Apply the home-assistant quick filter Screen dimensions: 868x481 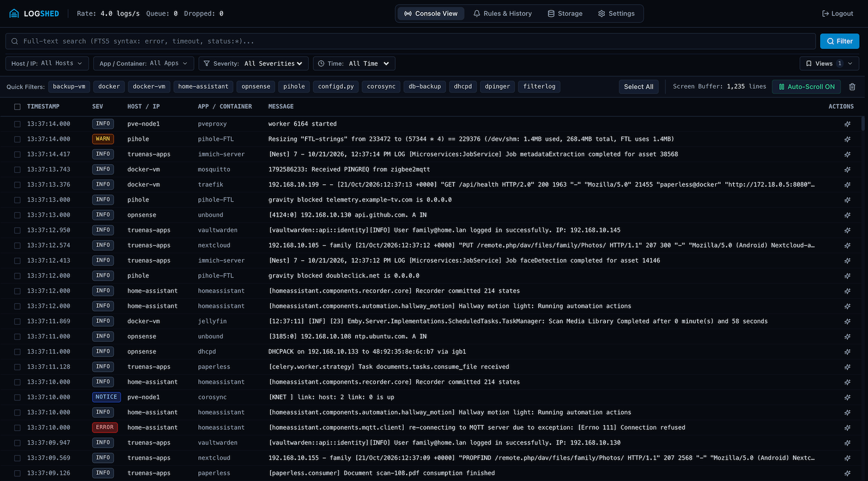pos(203,86)
